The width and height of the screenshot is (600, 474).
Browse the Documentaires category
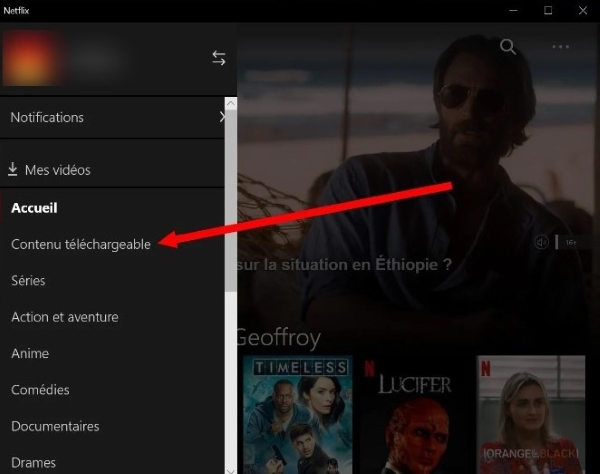[55, 426]
